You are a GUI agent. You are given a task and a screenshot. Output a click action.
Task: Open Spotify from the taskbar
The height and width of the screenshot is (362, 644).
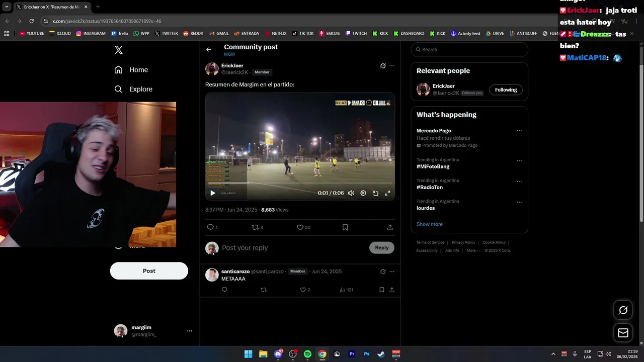[307, 354]
